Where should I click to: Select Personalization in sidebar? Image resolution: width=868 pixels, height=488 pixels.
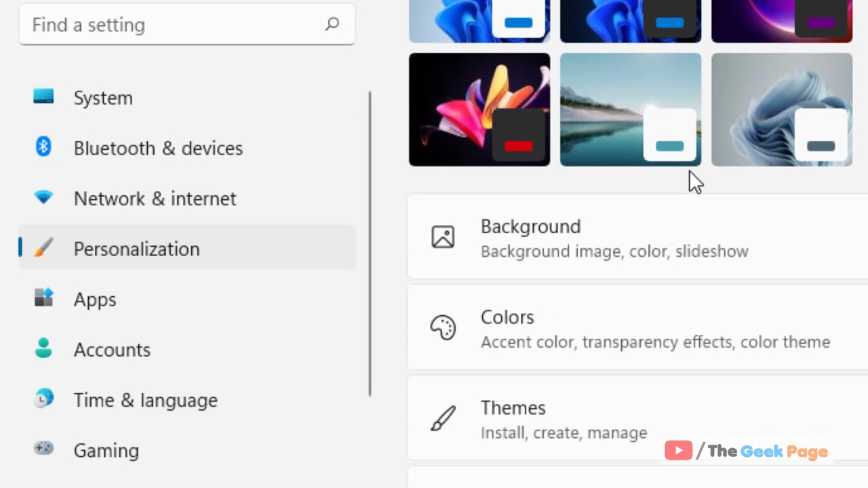187,249
